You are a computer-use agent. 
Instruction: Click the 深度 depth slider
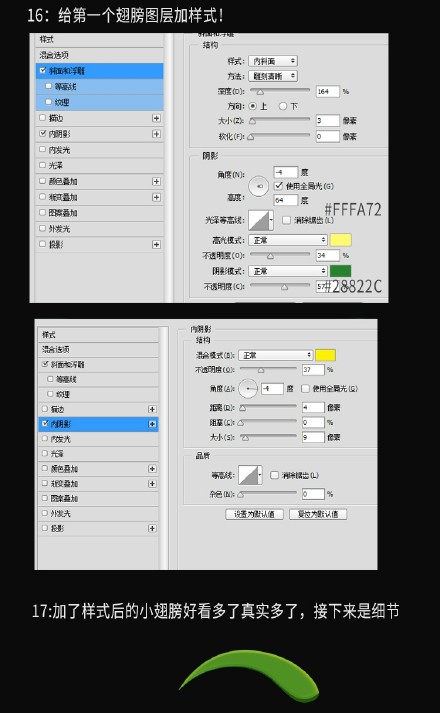[280, 91]
